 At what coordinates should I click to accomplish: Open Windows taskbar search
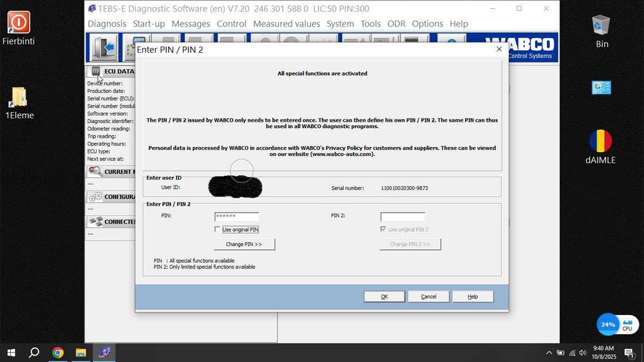point(34,352)
